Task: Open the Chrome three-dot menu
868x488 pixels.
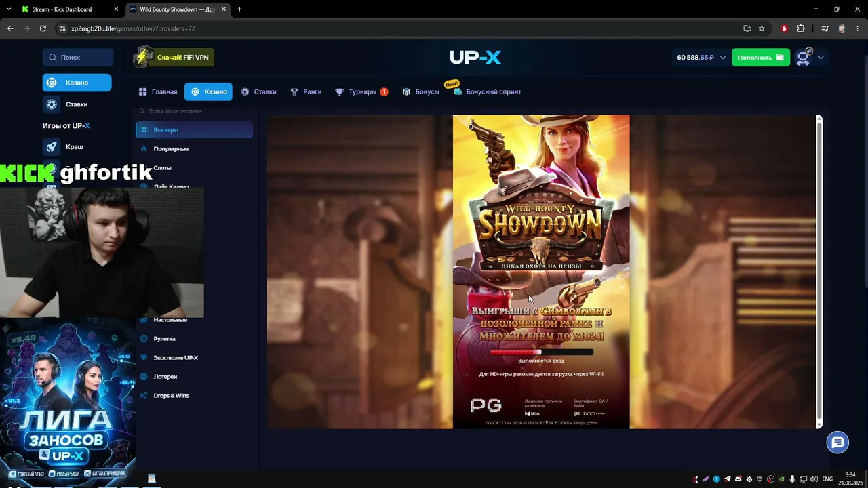Action: point(857,28)
